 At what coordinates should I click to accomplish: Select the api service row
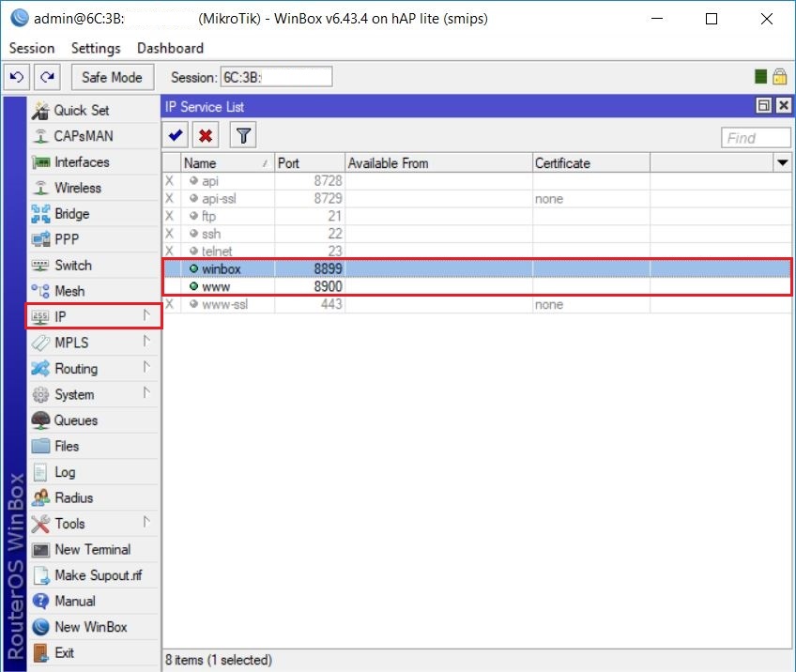477,181
